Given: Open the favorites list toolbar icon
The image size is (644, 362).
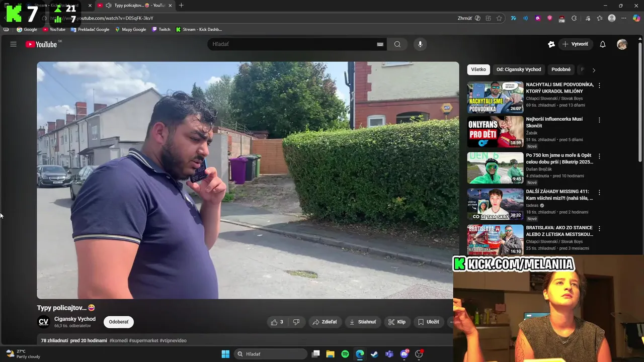Looking at the screenshot, I should click(600, 18).
